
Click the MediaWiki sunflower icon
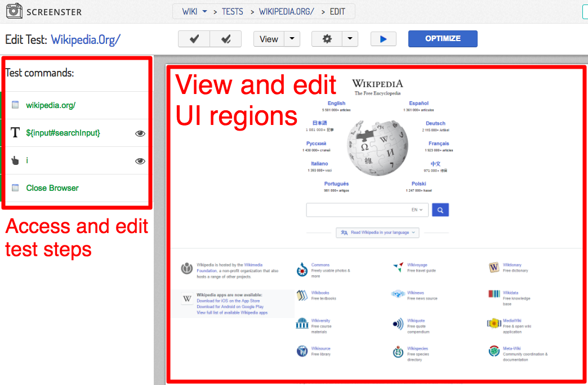[494, 323]
